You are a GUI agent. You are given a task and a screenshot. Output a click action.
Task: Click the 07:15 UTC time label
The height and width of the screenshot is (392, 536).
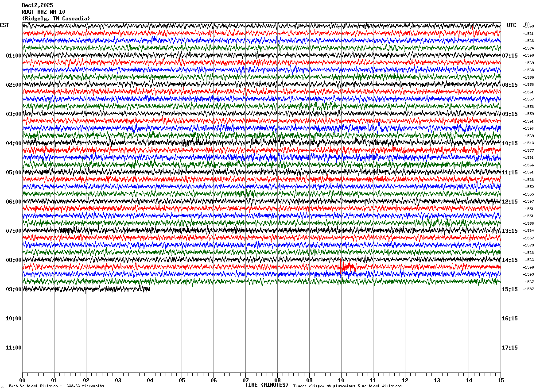pyautogui.click(x=510, y=56)
